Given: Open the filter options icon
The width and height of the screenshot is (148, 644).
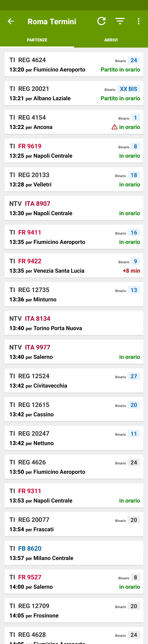Looking at the screenshot, I should coord(120,21).
